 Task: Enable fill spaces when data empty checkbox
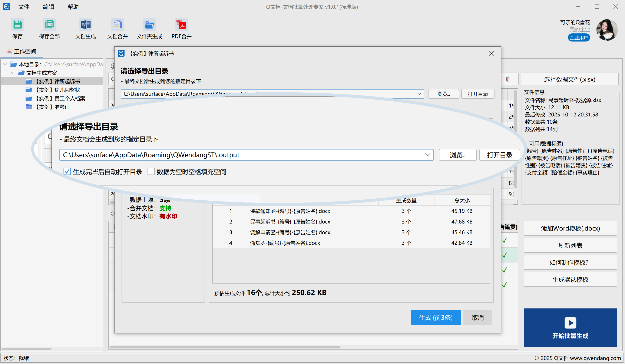pyautogui.click(x=151, y=172)
